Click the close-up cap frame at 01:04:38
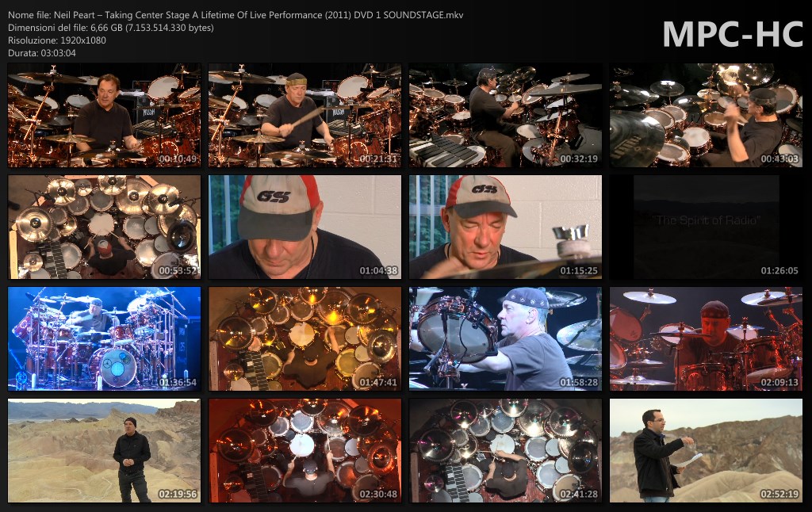 304,227
